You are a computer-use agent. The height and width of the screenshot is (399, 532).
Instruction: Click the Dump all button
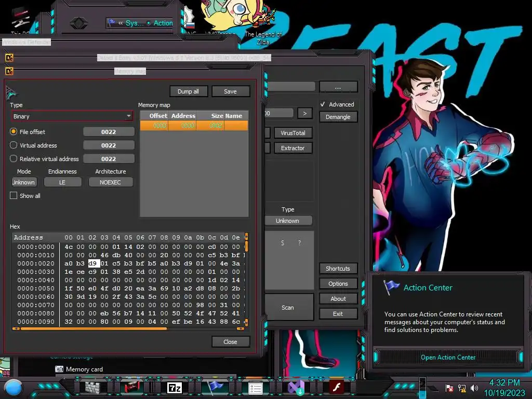coord(188,91)
